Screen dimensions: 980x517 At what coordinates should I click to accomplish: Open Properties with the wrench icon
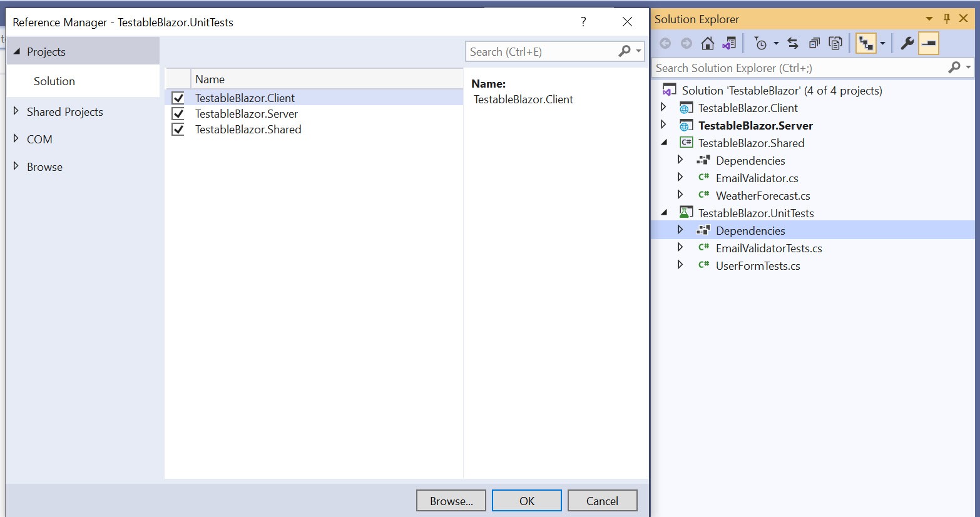coord(907,43)
